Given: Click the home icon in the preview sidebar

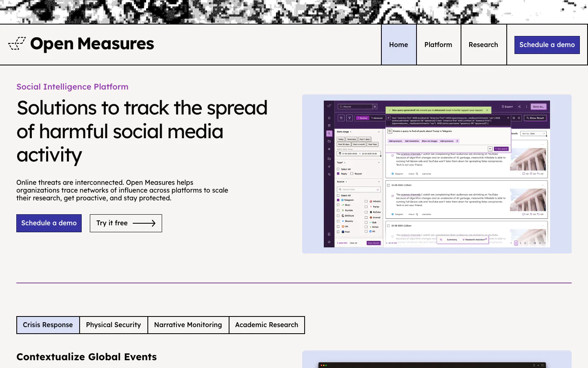Looking at the screenshot, I should click(x=329, y=118).
